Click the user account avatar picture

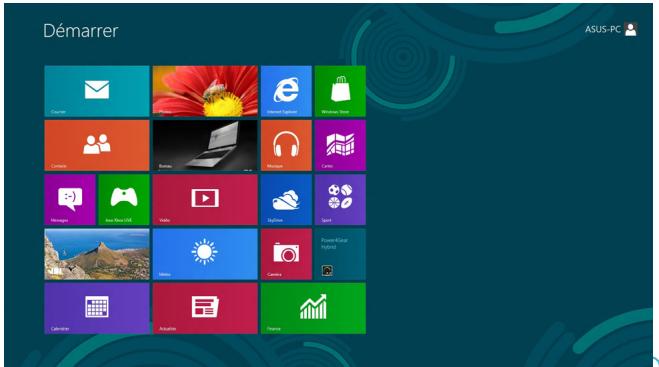point(630,29)
